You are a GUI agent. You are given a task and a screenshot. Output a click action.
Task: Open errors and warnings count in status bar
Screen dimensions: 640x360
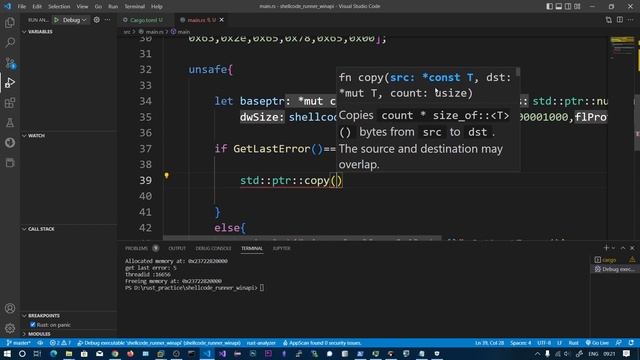[60, 343]
